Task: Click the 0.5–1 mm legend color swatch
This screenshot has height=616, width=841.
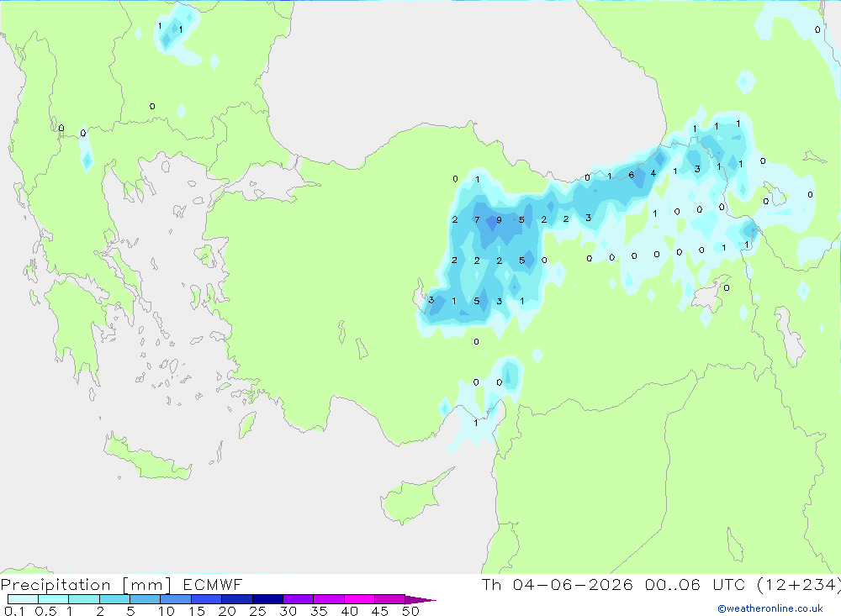Action: click(53, 599)
